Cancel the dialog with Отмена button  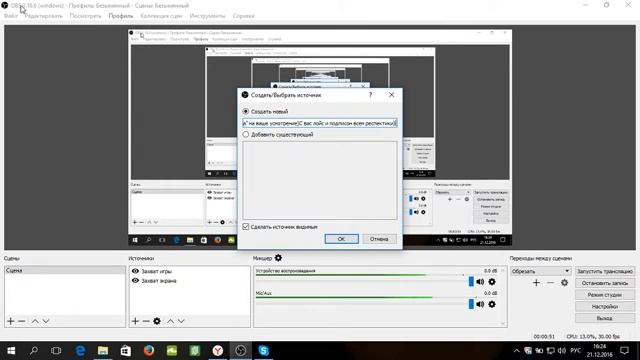[379, 239]
